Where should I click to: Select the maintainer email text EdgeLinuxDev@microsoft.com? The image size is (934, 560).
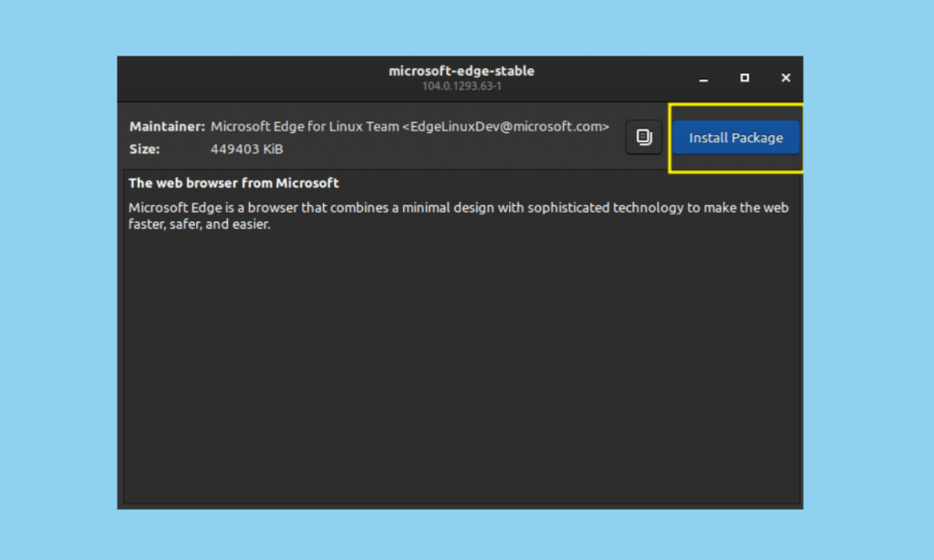click(506, 126)
